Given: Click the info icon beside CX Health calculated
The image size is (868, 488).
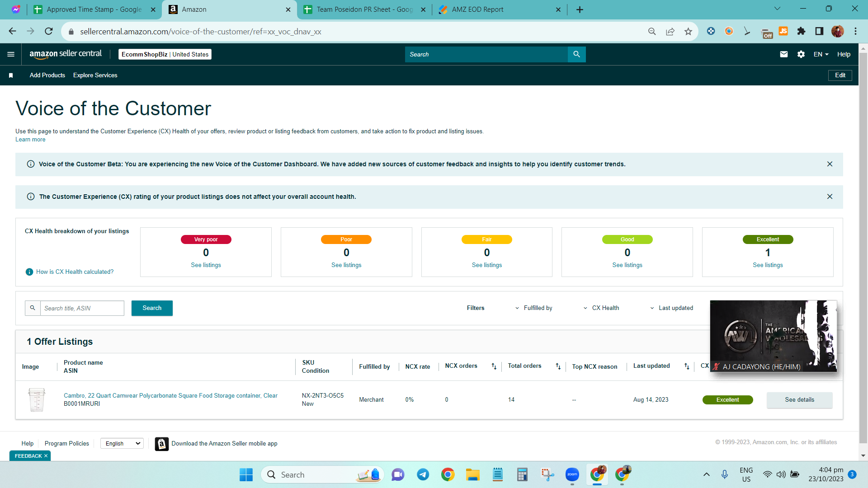Looking at the screenshot, I should (29, 272).
